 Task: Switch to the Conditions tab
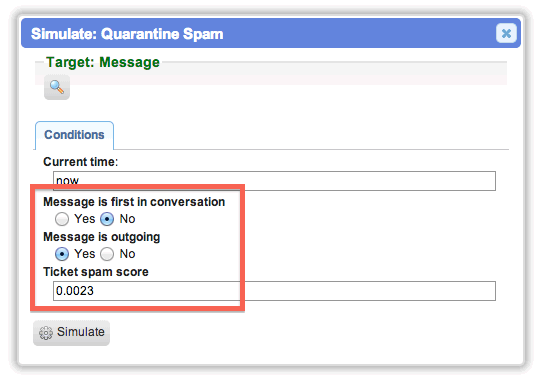[x=74, y=135]
